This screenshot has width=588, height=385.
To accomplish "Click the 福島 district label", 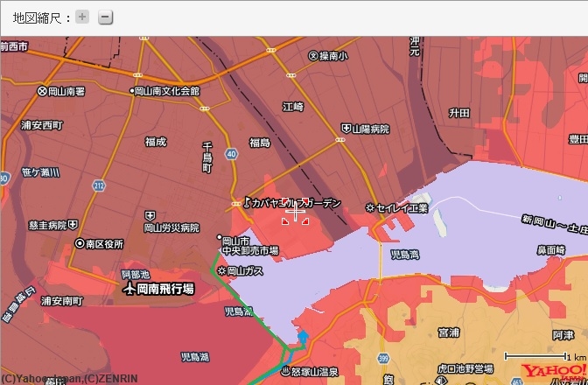I will pos(260,143).
